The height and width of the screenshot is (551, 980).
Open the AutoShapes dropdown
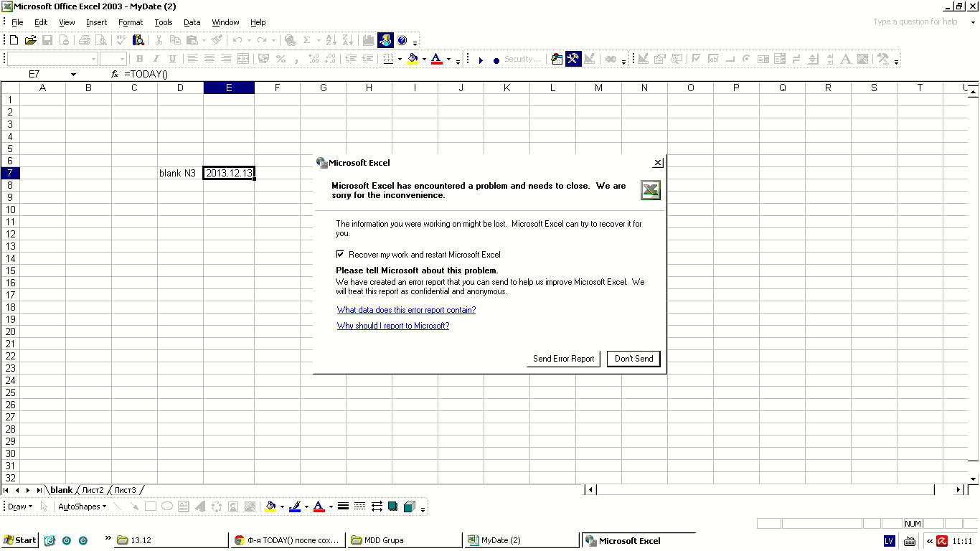point(82,507)
